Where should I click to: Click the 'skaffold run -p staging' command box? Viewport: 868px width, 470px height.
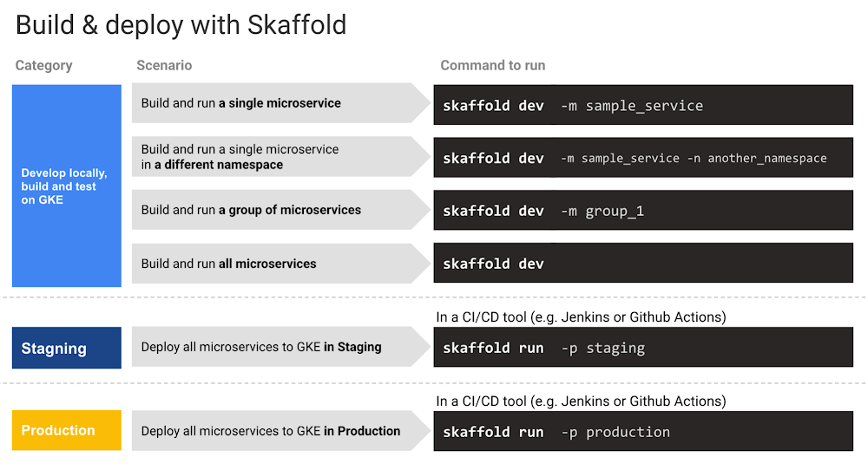(x=642, y=349)
